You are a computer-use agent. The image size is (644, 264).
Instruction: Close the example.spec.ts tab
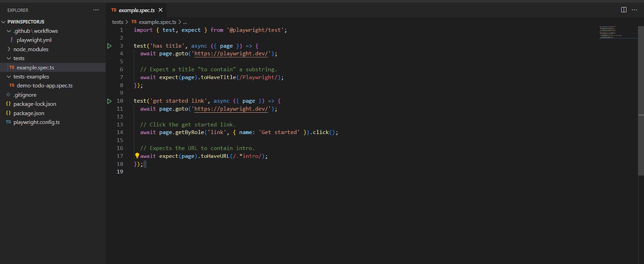(161, 10)
